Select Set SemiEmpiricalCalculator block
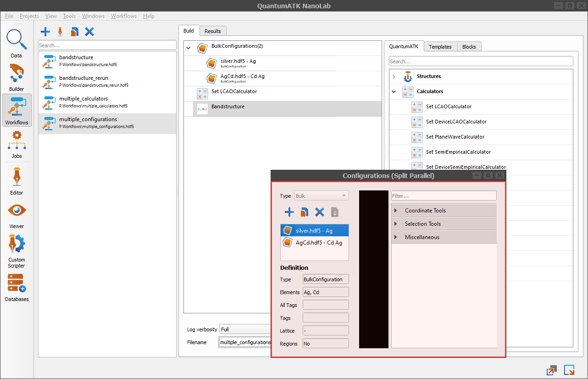 click(x=481, y=152)
